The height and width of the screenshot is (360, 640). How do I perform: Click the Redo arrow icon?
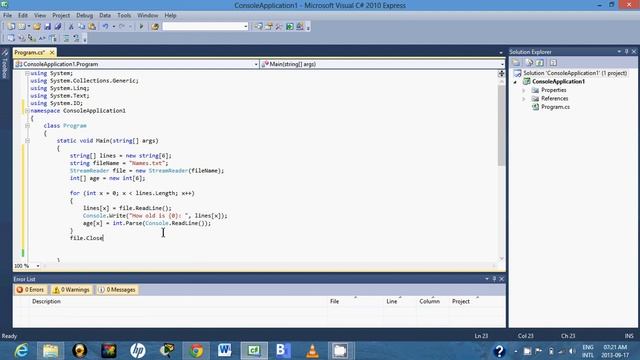point(122,27)
